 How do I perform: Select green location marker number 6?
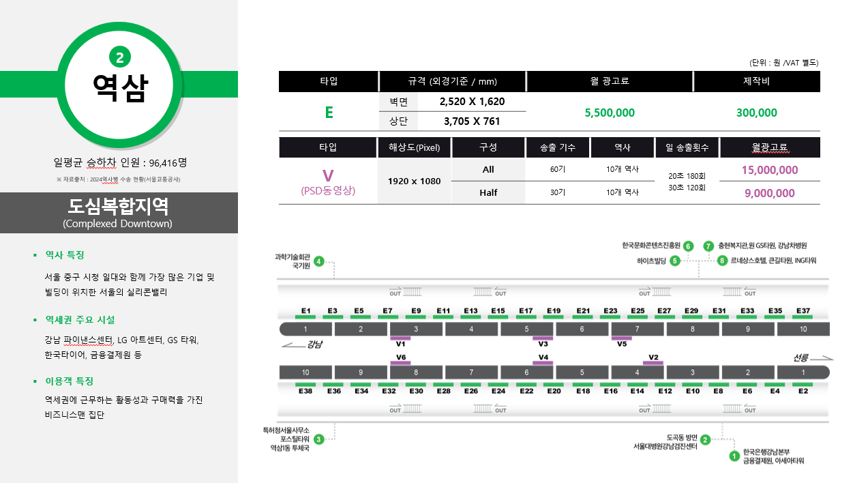coord(688,246)
